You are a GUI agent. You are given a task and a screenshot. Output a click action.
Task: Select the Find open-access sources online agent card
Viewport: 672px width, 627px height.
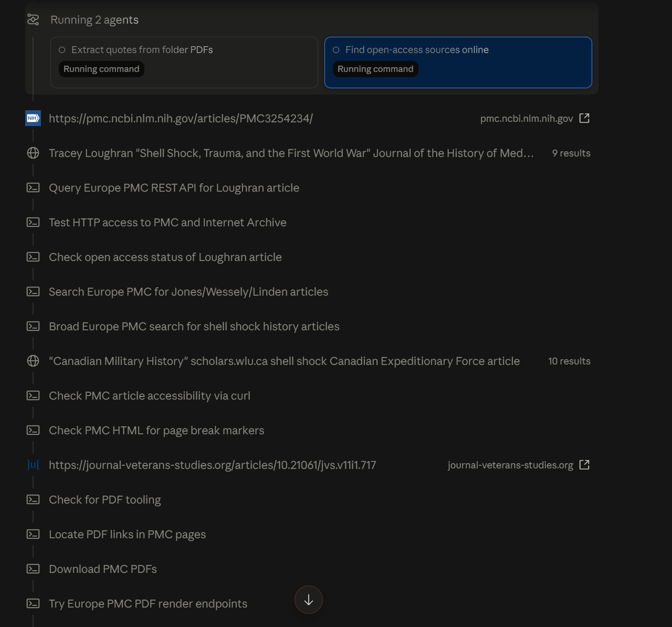coord(458,62)
